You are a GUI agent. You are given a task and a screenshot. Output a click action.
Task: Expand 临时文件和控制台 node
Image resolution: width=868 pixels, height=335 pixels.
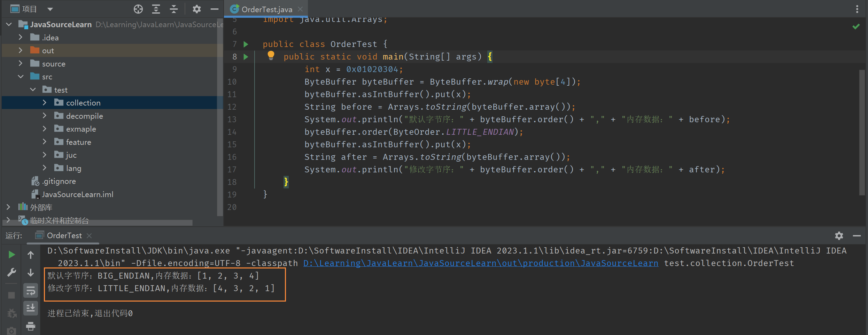(x=8, y=220)
